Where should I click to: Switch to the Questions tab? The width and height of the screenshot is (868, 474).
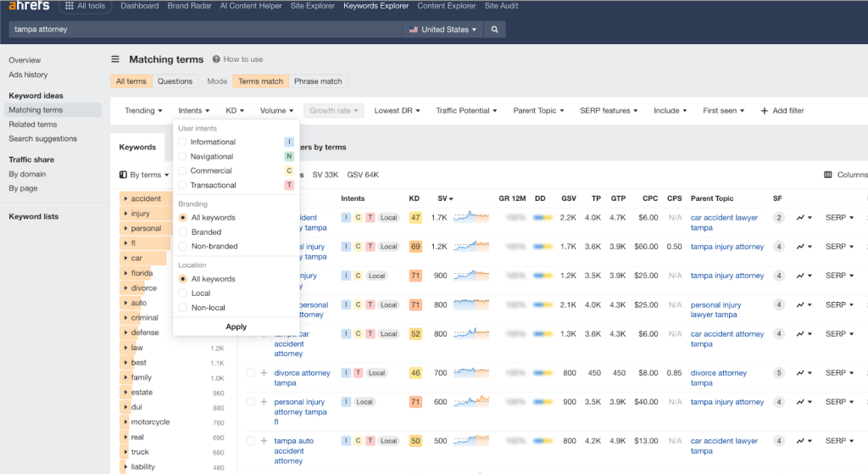pyautogui.click(x=175, y=81)
